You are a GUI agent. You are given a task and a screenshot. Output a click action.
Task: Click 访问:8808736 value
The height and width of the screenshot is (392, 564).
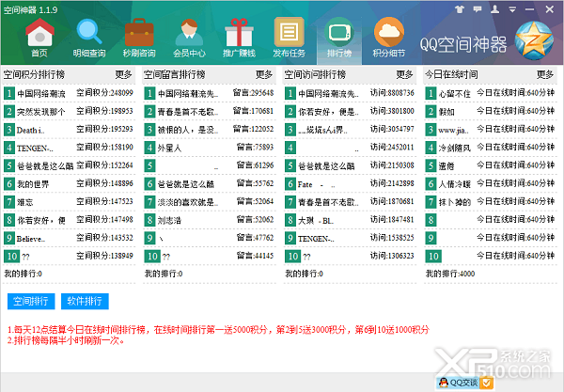[392, 93]
